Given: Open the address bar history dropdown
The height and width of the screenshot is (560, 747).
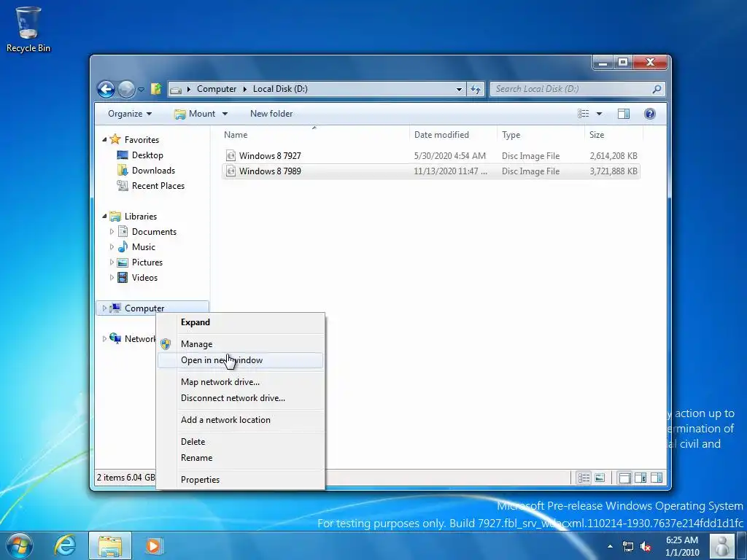Looking at the screenshot, I should click(459, 89).
